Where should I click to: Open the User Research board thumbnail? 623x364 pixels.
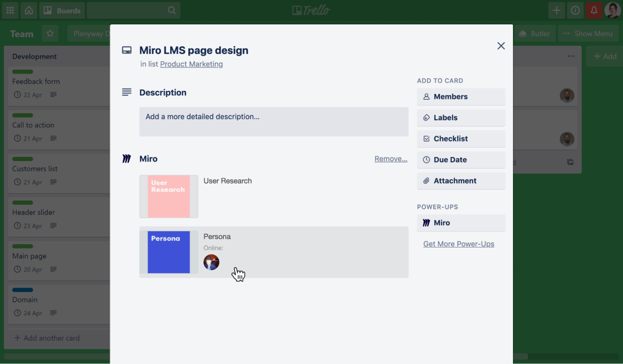pyautogui.click(x=169, y=196)
